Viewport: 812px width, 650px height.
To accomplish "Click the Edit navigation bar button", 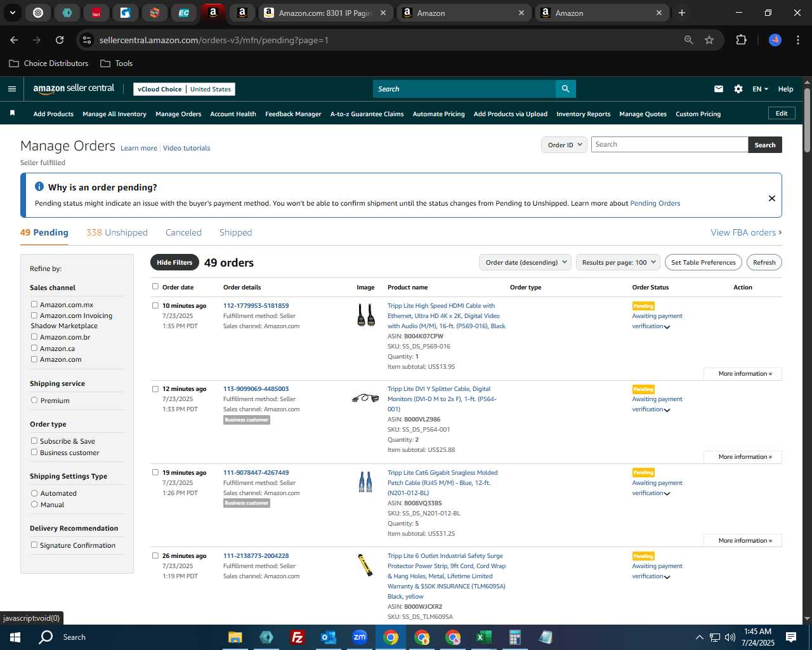I will click(x=782, y=113).
